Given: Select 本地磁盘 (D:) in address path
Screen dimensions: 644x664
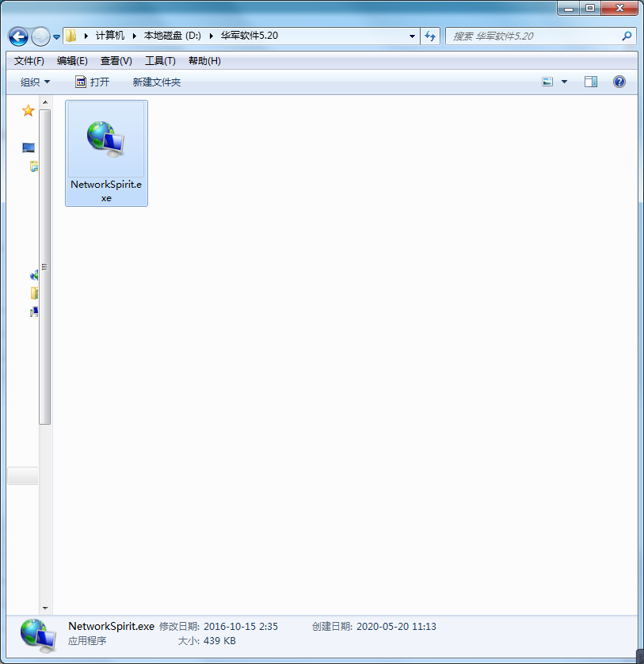Looking at the screenshot, I should tap(173, 36).
